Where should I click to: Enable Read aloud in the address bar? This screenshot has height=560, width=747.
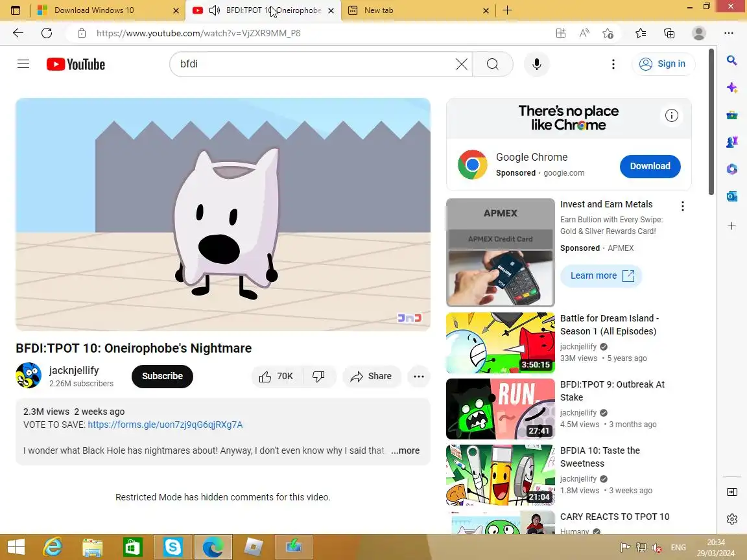coord(584,33)
